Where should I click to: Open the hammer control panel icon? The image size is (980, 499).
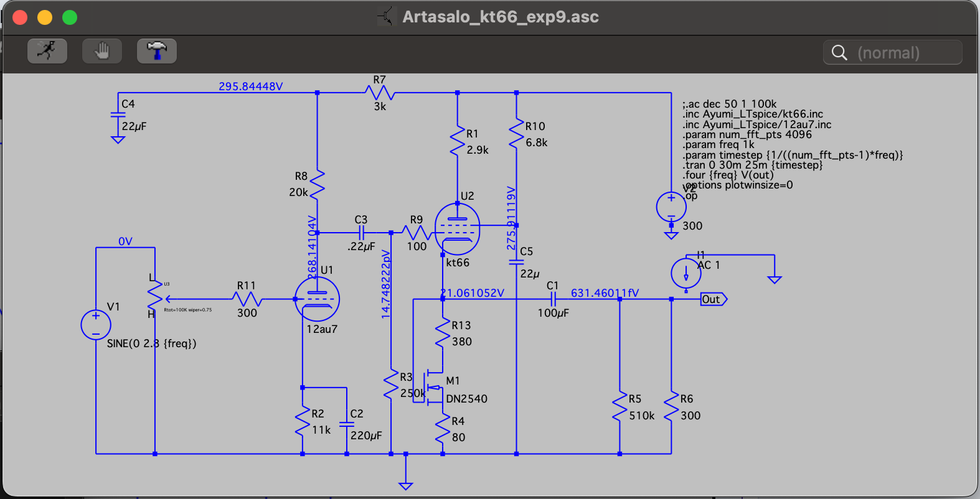point(157,51)
